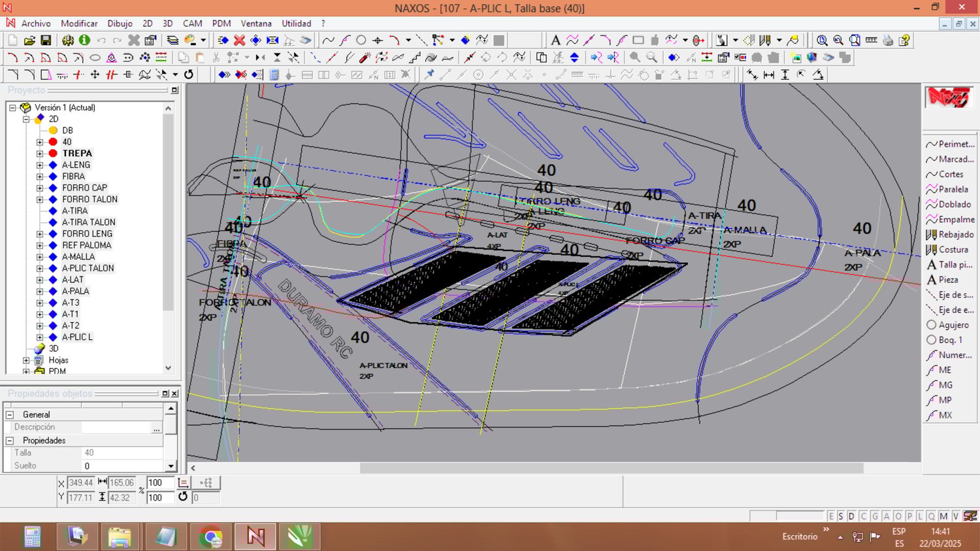Image resolution: width=980 pixels, height=551 pixels.
Task: Click the red X delete icon
Action: (x=240, y=41)
